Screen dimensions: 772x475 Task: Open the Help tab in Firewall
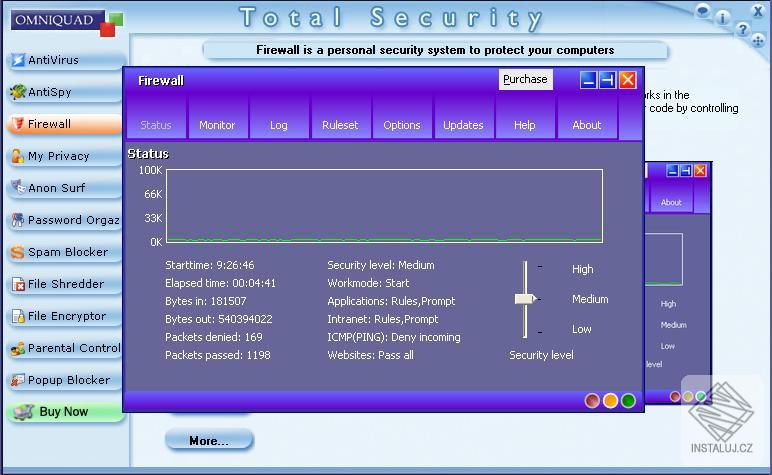click(x=525, y=118)
